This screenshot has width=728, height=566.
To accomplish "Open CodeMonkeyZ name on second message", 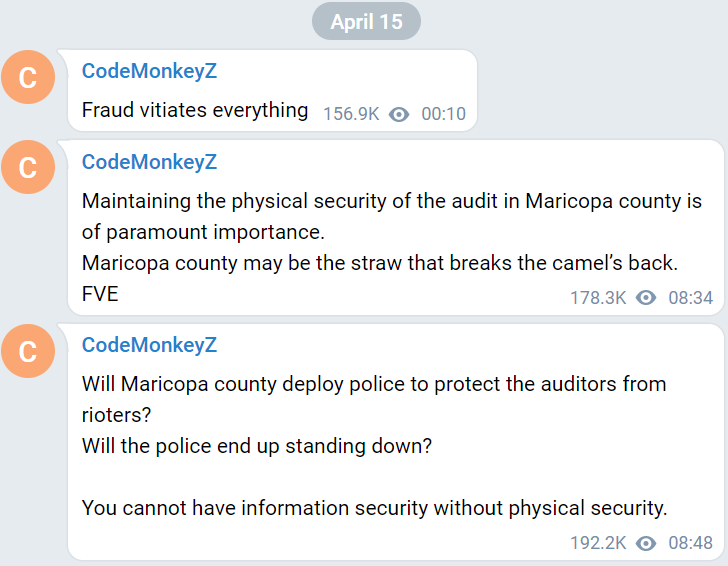I will (x=149, y=162).
